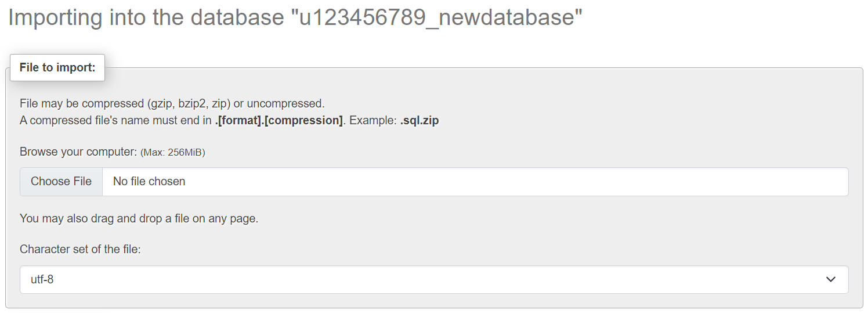Viewport: 868px width, 313px height.
Task: Click the Choose File button
Action: click(x=61, y=182)
